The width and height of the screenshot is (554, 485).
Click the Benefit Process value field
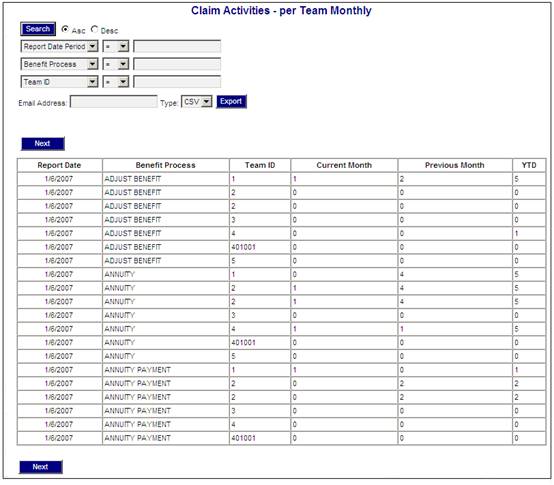coord(177,64)
